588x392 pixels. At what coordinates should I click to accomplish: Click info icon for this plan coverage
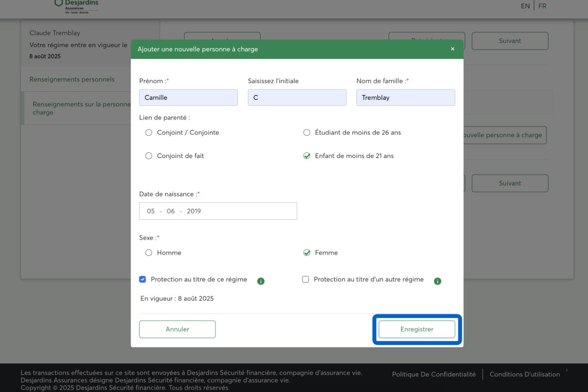261,281
